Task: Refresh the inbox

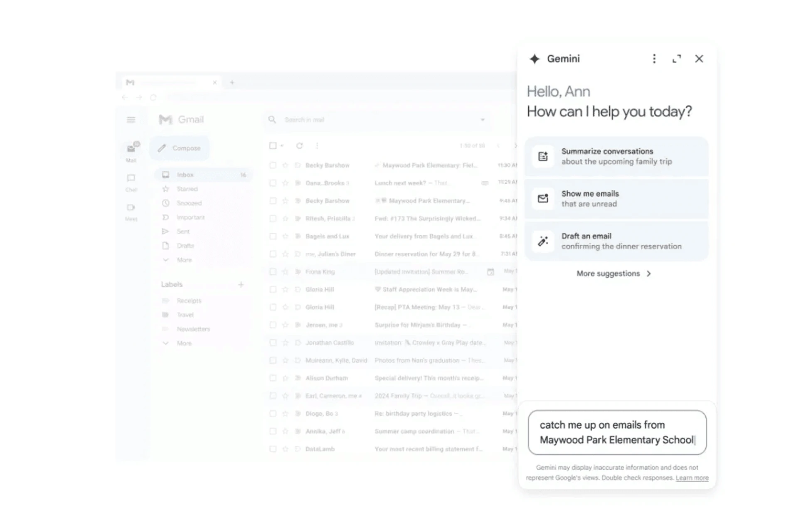Action: click(299, 145)
